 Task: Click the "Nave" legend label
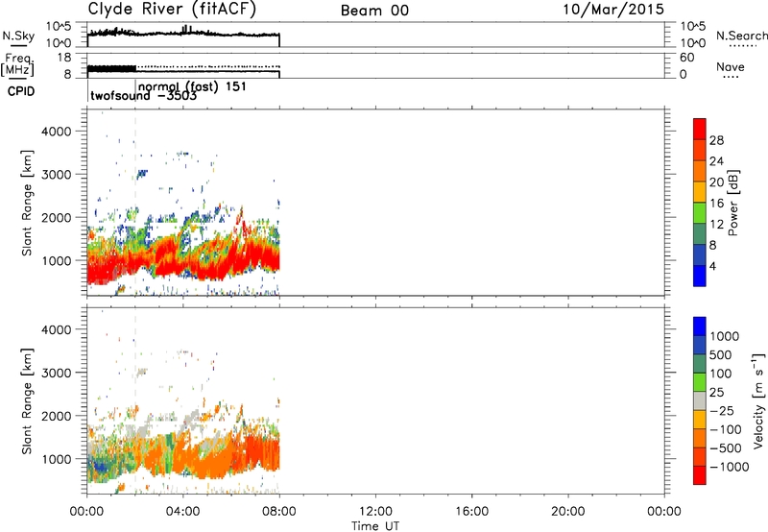point(731,66)
